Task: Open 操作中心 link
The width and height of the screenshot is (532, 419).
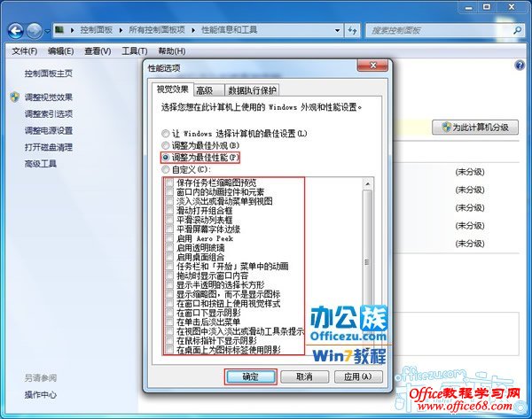Action: [41, 394]
